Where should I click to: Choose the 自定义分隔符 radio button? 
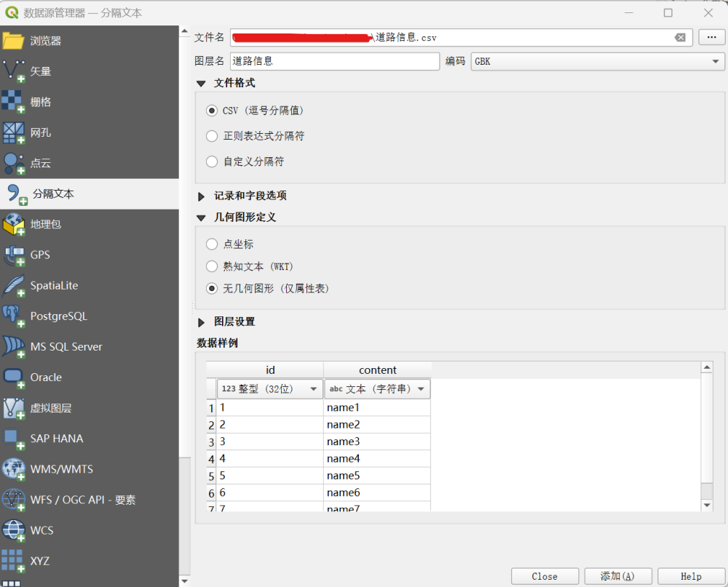pyautogui.click(x=212, y=161)
